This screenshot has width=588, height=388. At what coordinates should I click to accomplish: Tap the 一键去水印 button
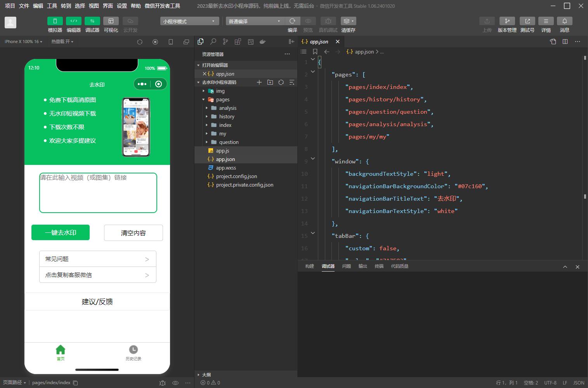coord(61,232)
